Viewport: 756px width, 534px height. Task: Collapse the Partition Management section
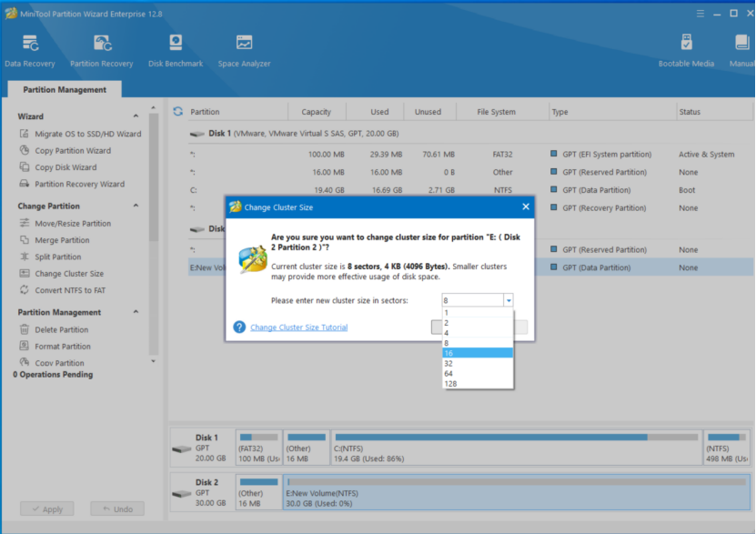coord(136,312)
